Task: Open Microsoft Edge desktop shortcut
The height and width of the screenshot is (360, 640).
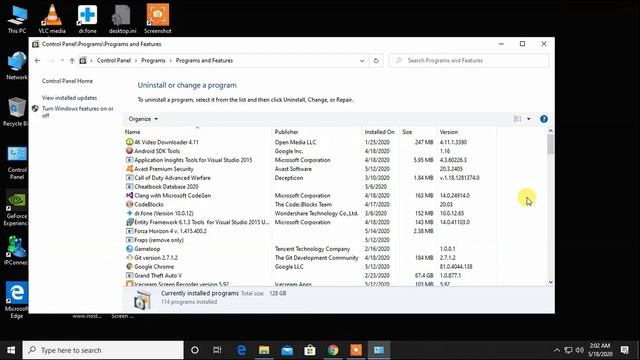Action: [16, 300]
